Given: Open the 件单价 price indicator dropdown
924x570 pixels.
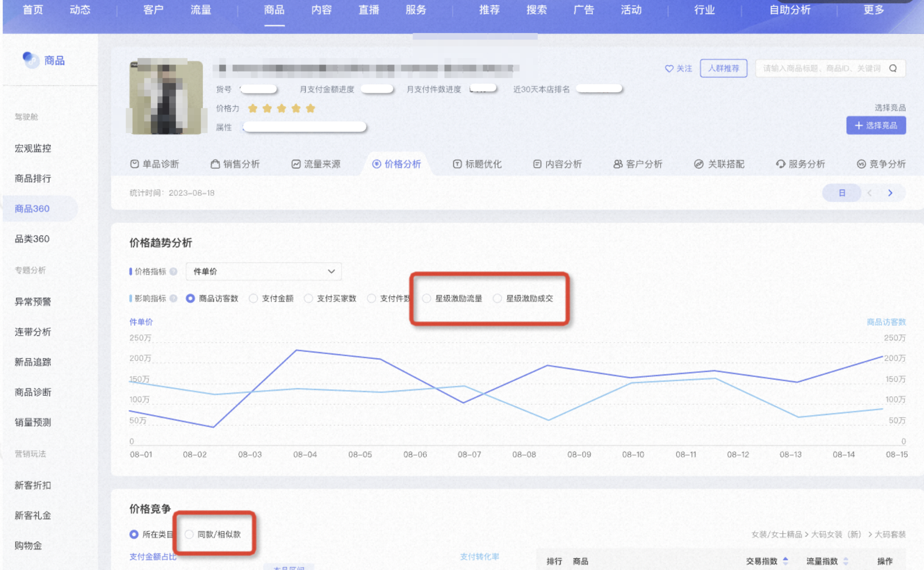Looking at the screenshot, I should coord(264,272).
